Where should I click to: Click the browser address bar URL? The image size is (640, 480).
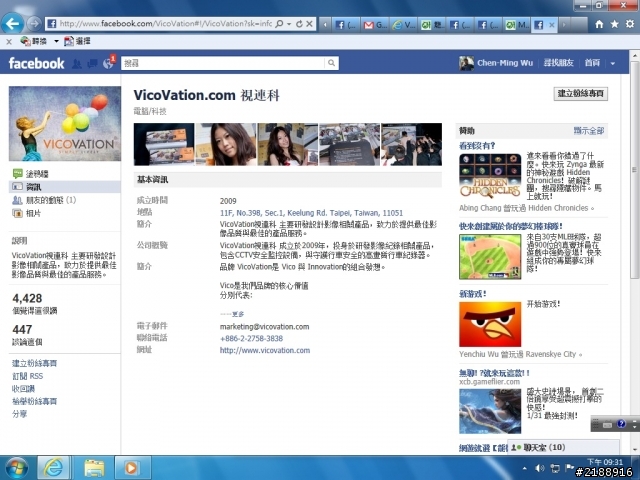(x=166, y=24)
